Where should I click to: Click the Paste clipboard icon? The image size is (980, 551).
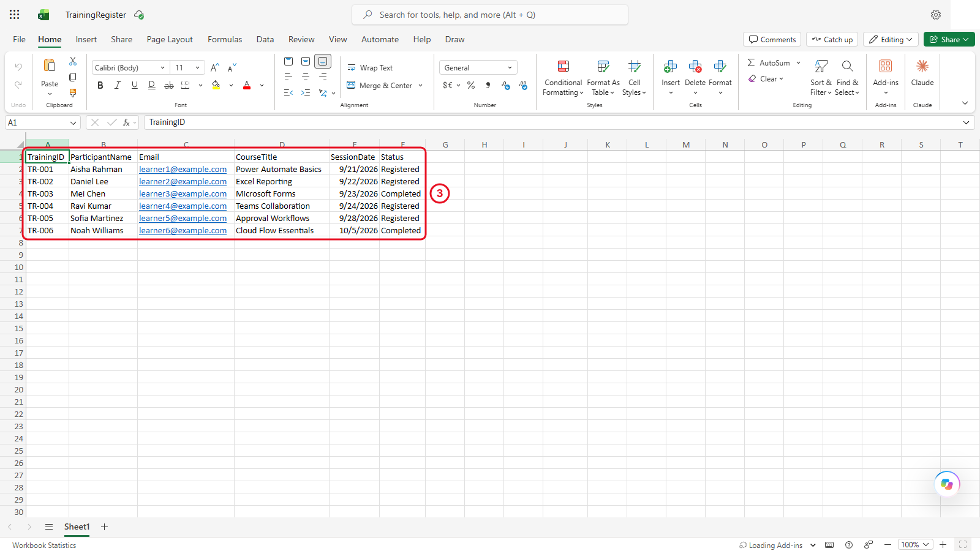(x=50, y=66)
